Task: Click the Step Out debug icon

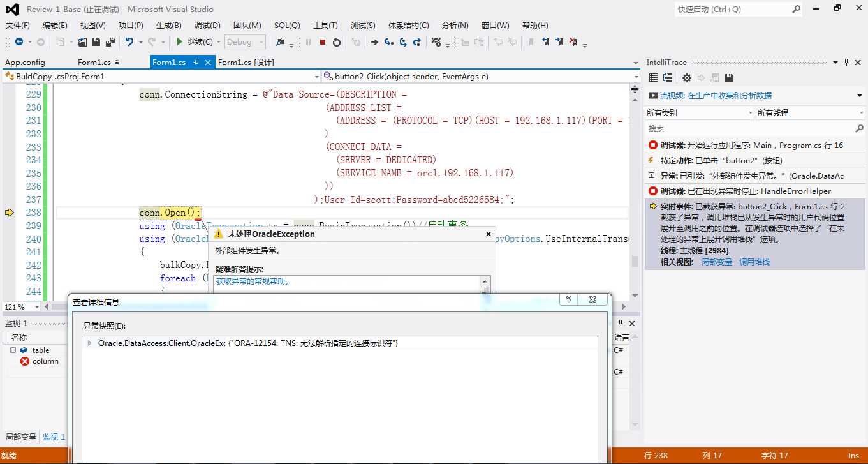Action: tap(417, 42)
